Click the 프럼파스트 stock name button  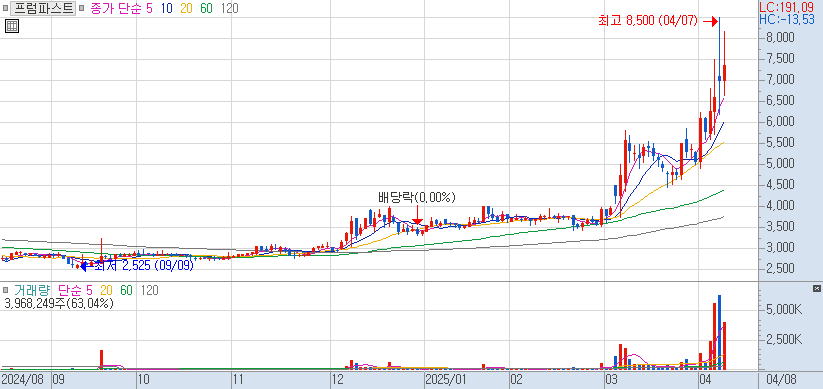(43, 8)
